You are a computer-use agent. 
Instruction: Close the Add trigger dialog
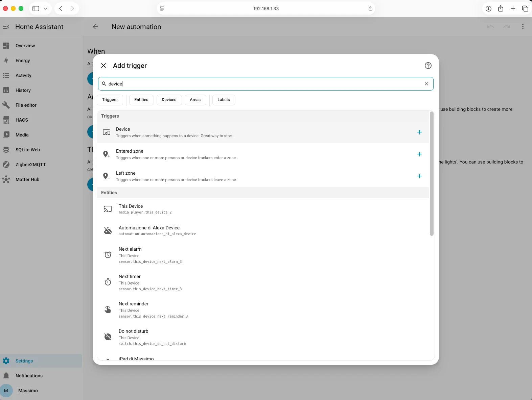tap(103, 66)
